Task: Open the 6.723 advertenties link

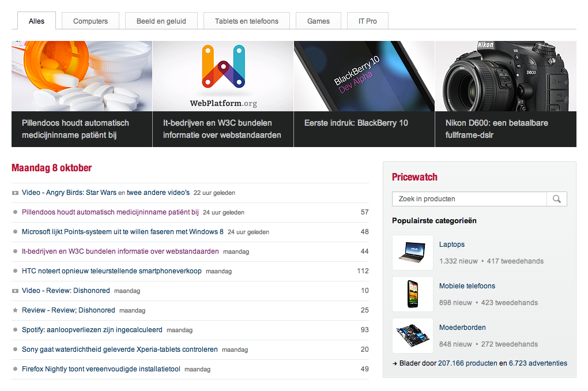Action: 538,363
